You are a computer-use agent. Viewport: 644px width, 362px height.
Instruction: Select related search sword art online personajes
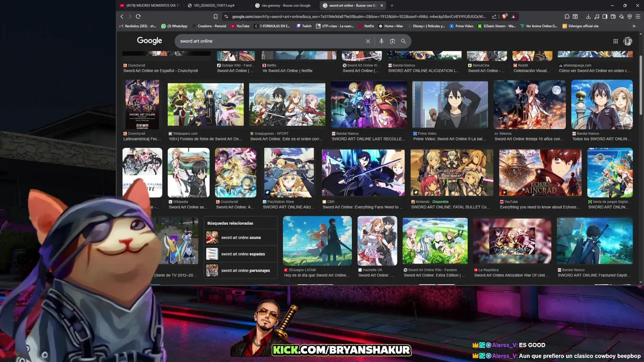click(x=240, y=270)
